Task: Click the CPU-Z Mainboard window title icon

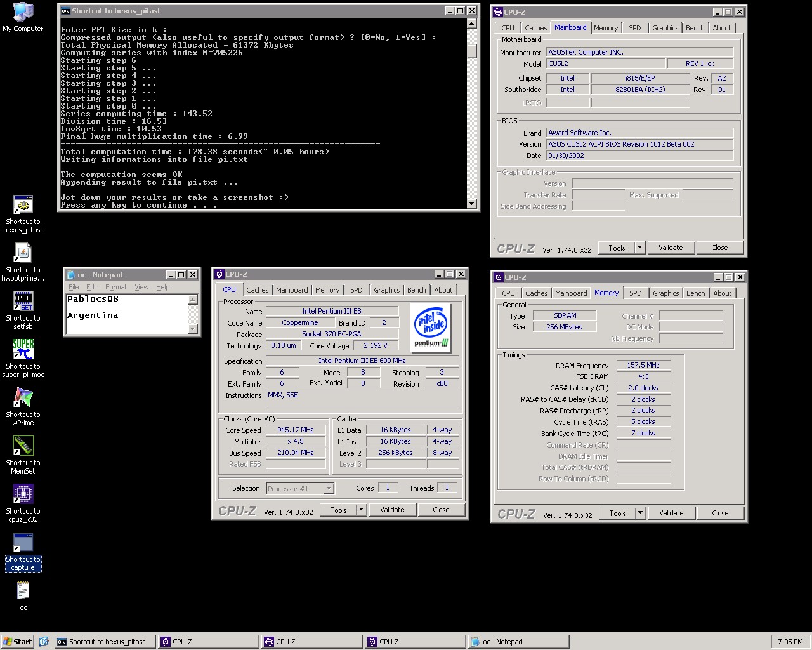Action: point(498,11)
